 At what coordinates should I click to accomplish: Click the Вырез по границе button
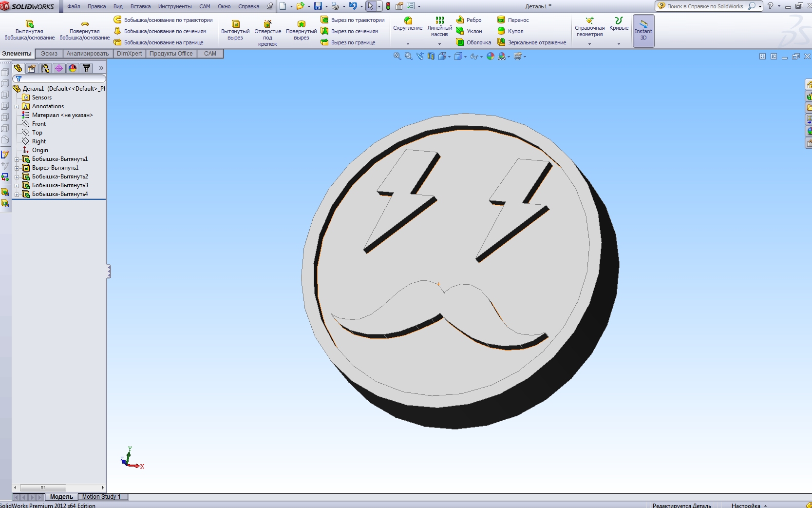click(348, 42)
